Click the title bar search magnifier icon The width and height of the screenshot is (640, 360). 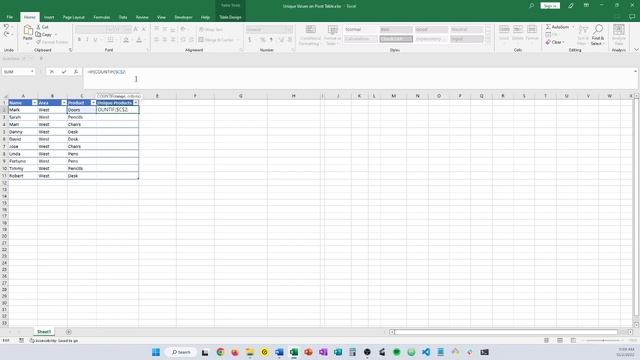531,6
